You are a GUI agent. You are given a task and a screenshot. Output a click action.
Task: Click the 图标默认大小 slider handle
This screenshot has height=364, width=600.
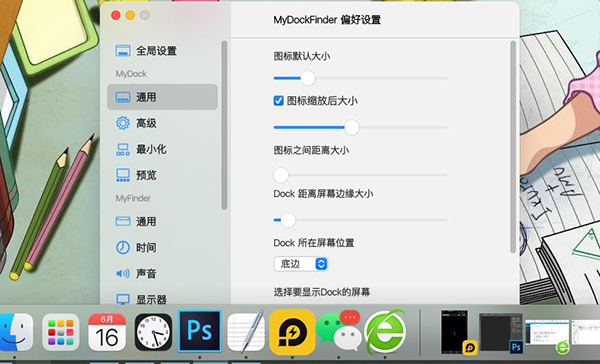coord(307,78)
